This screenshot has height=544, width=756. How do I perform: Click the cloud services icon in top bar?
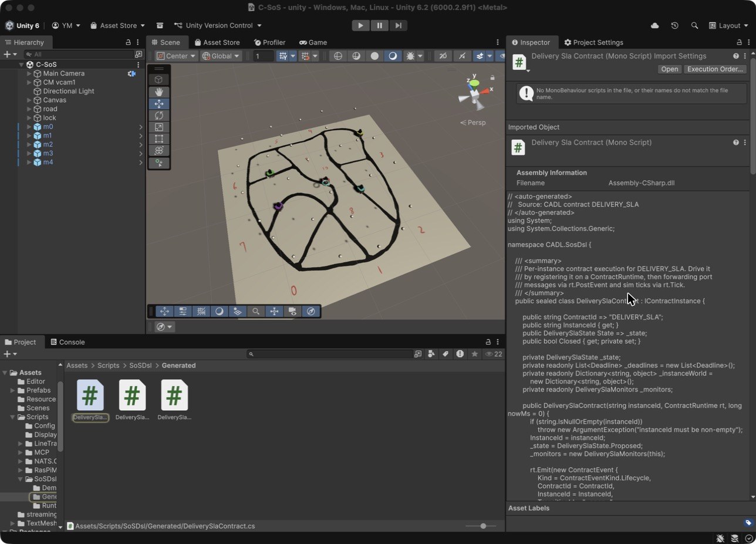pos(654,26)
